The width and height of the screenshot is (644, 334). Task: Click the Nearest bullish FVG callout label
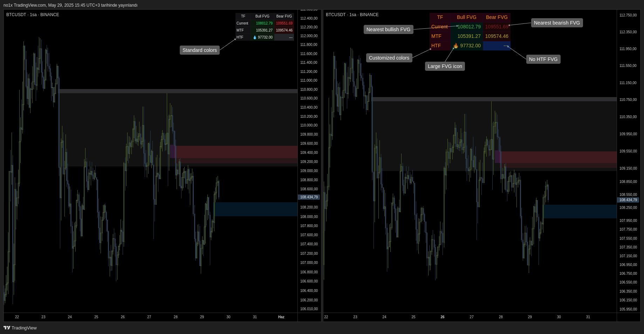[388, 29]
